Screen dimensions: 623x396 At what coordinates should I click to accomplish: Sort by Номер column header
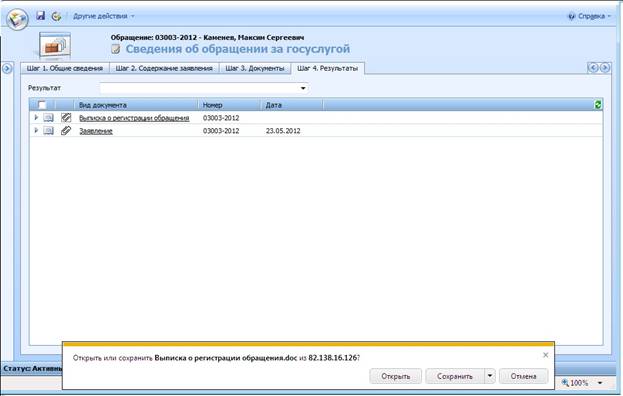click(229, 105)
